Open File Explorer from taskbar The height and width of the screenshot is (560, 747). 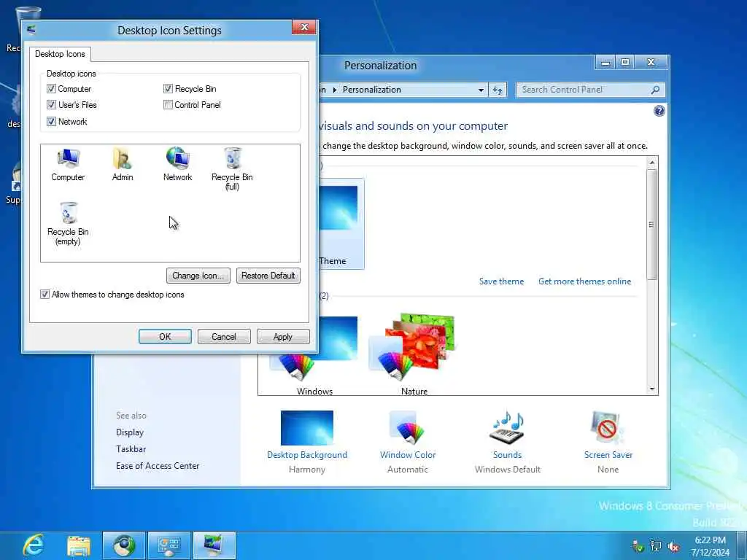tap(79, 545)
